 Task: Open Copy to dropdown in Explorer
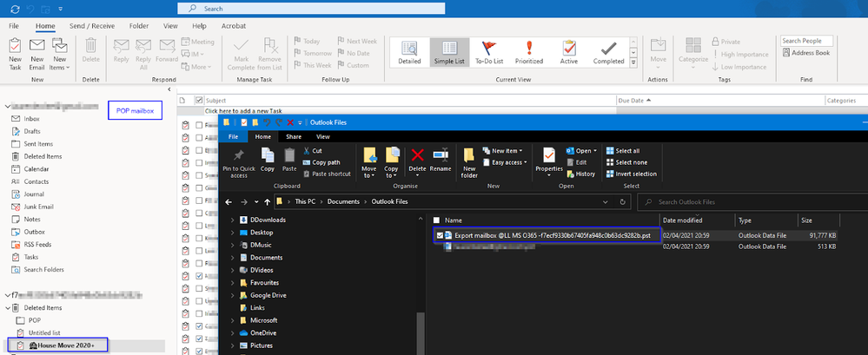pos(391,162)
